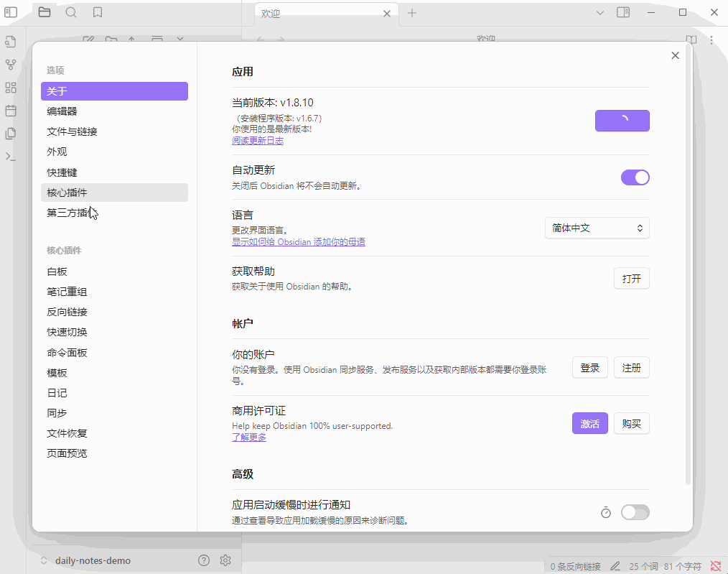The width and height of the screenshot is (728, 574).
Task: Open today's daily note calendar icon
Action: click(x=11, y=111)
